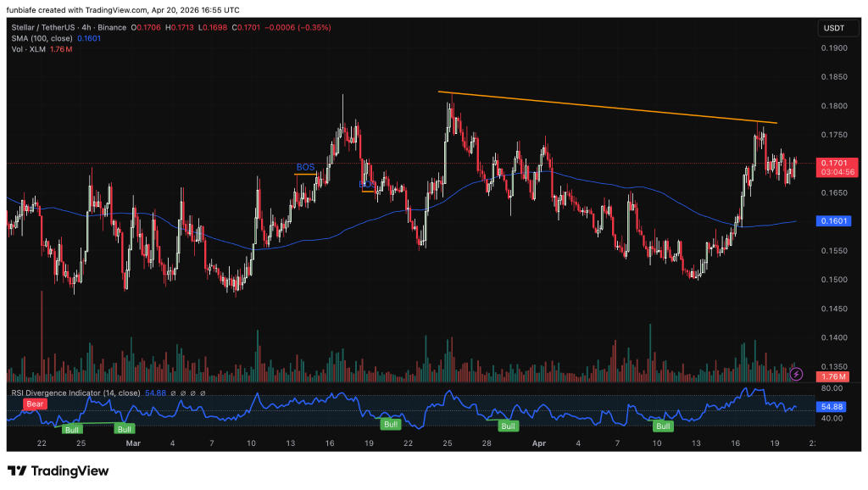Click the Bull marker near April 10
The width and height of the screenshot is (868, 490).
[x=663, y=426]
